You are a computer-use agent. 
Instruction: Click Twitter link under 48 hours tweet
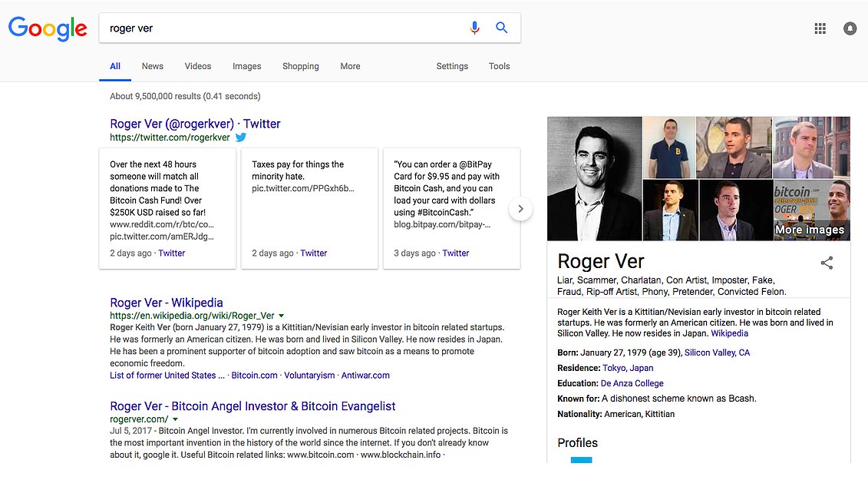[x=172, y=253]
